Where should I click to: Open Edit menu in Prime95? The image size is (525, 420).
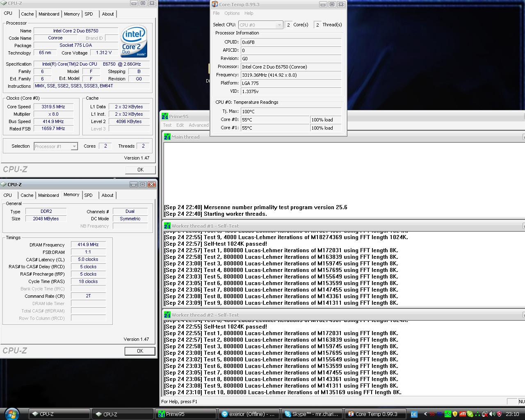(x=180, y=125)
